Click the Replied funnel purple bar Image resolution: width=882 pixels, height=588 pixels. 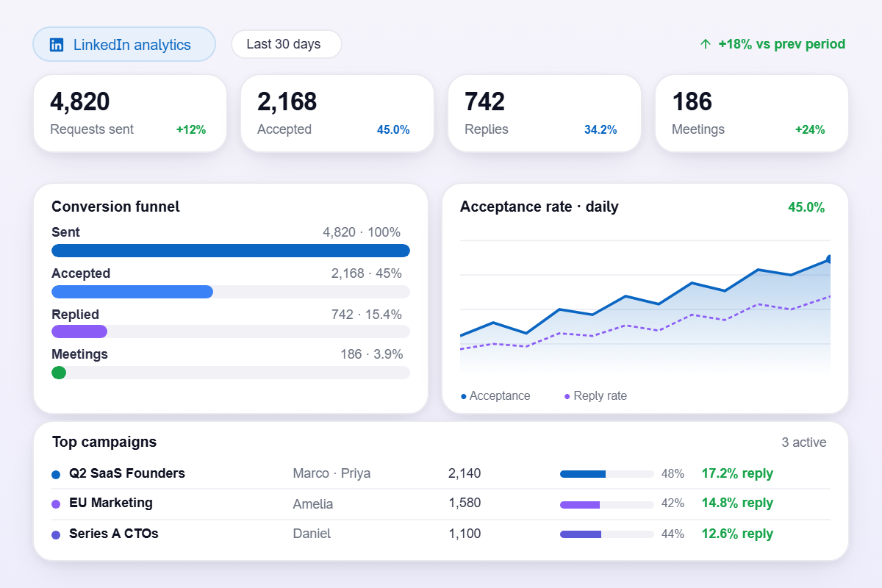click(79, 331)
